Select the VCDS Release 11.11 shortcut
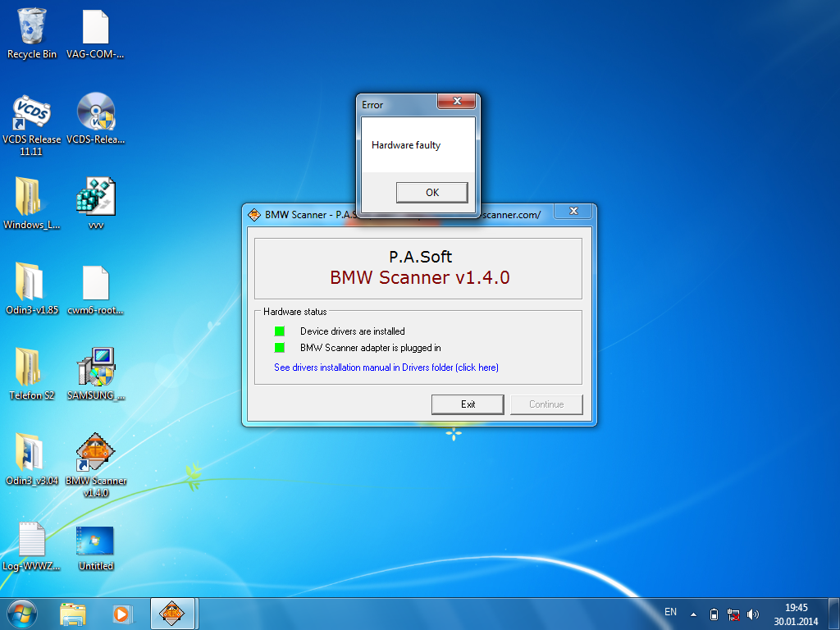This screenshot has height=630, width=840. point(32,125)
